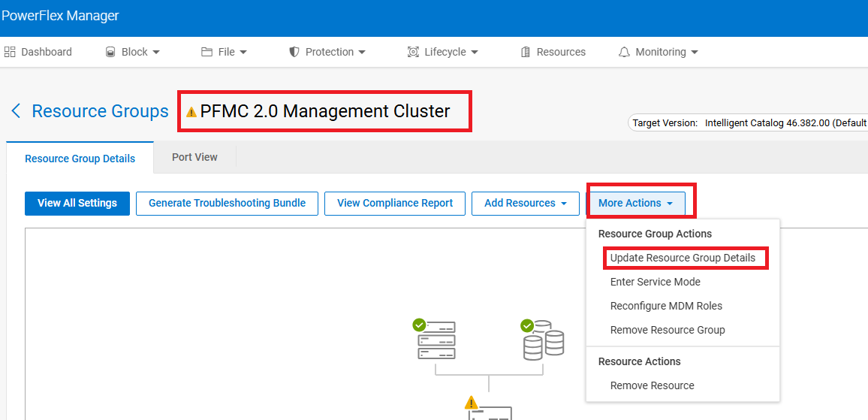Expand the Monitoring bell menu
This screenshot has width=868, height=420.
click(658, 52)
